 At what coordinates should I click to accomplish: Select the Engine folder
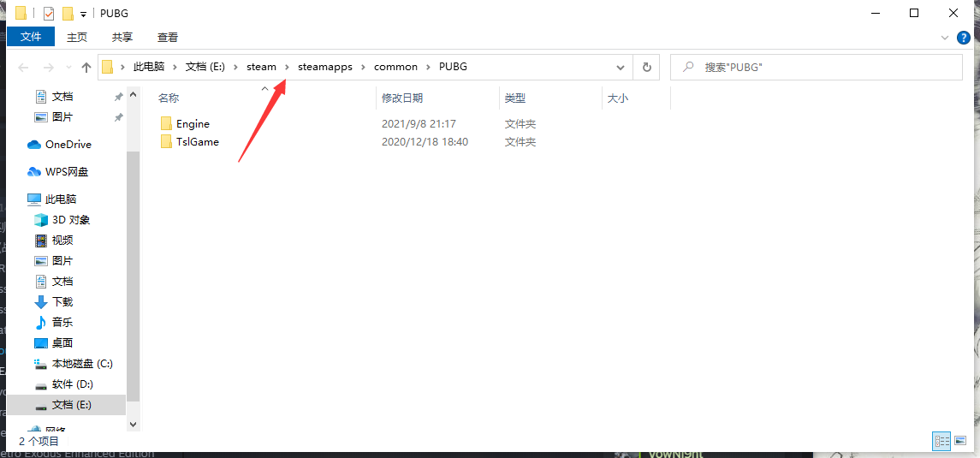pos(185,124)
